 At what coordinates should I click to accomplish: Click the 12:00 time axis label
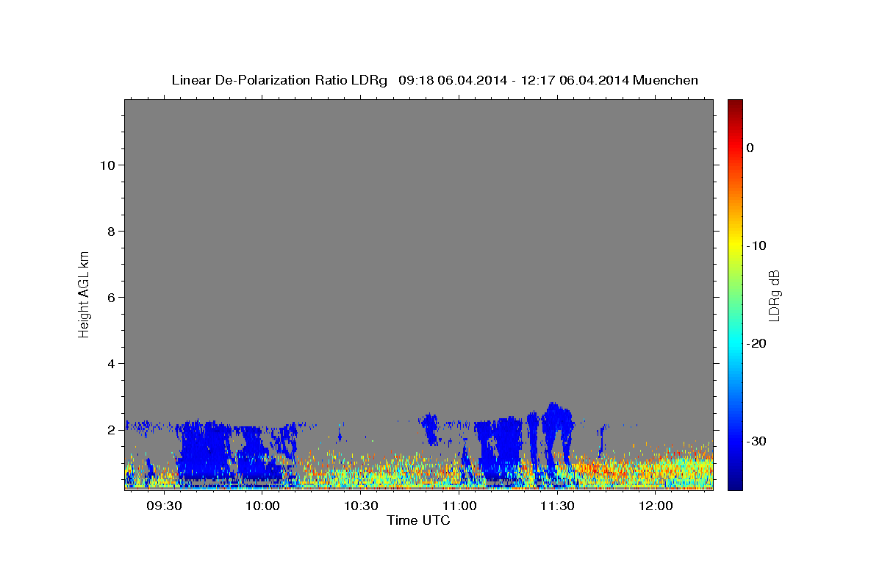pos(656,506)
